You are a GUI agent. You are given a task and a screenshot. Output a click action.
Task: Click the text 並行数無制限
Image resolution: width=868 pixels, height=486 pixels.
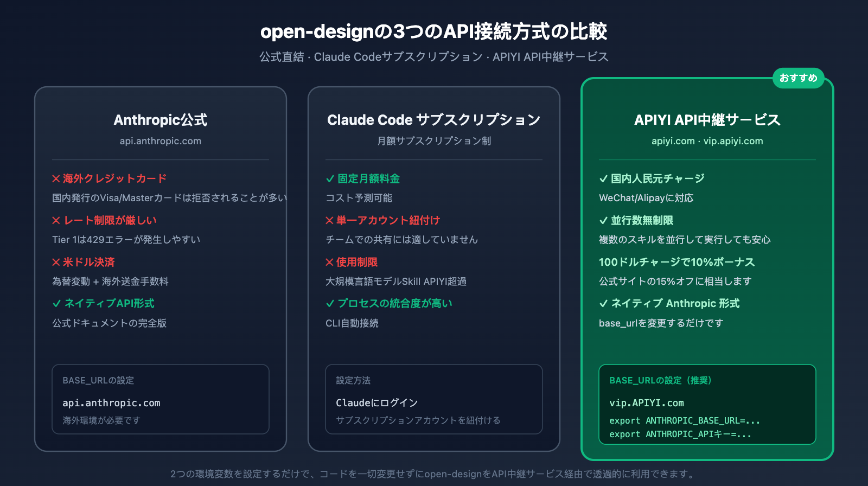pyautogui.click(x=642, y=221)
